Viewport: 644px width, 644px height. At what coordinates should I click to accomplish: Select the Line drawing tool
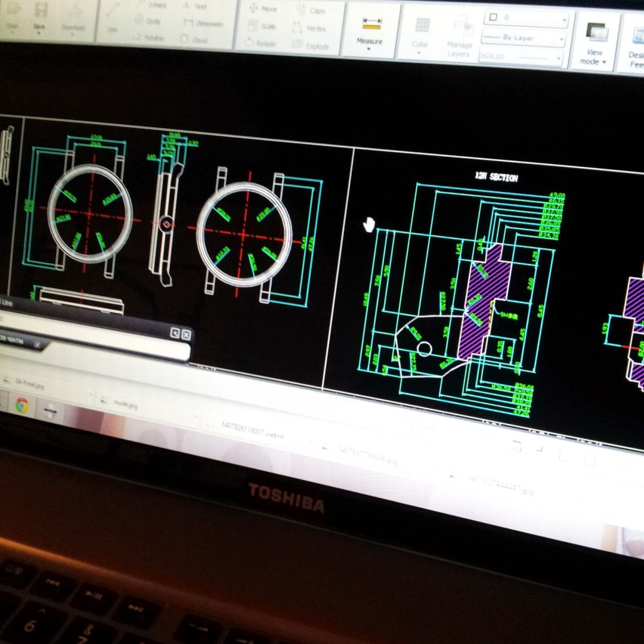pos(112,18)
